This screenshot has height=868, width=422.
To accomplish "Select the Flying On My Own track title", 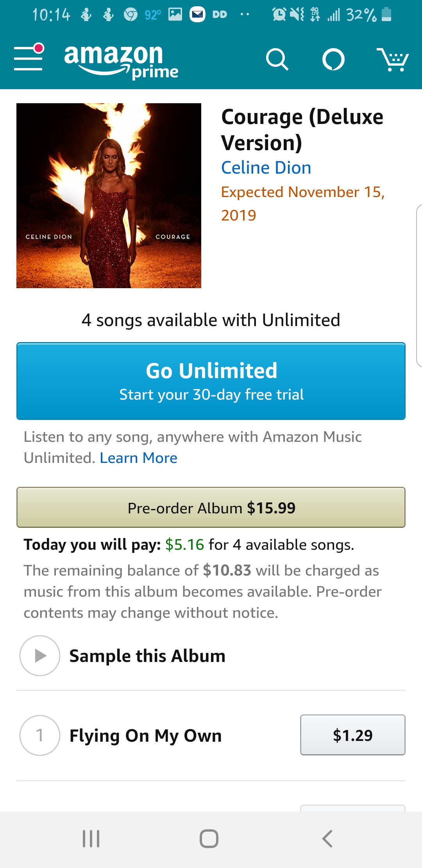I will pos(145,735).
